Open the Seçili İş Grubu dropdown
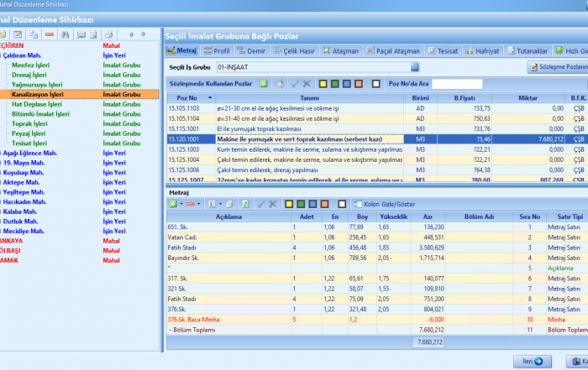 pos(414,67)
